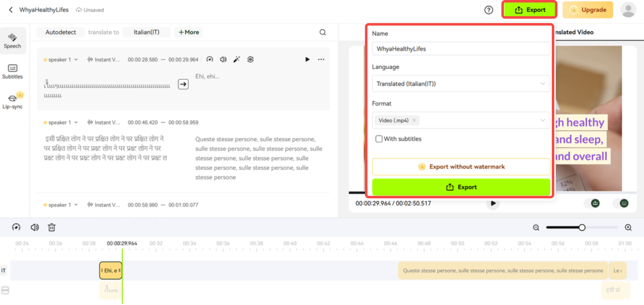Click the green Export button in the dialog
The image size is (644, 305).
coord(461,187)
